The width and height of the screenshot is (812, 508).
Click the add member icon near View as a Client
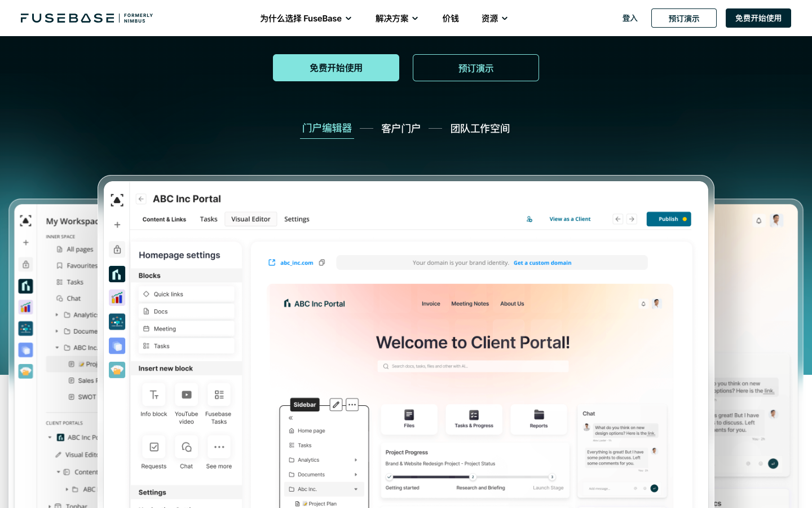[x=529, y=219]
